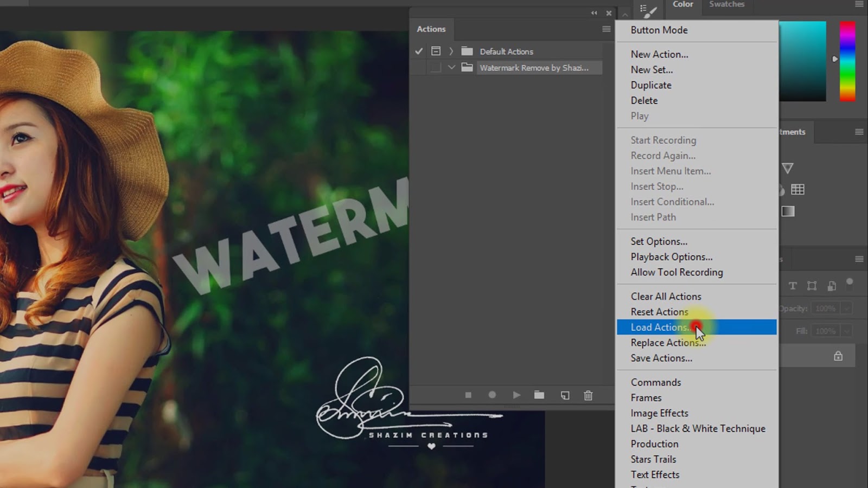Open the Color panel options menu

pyautogui.click(x=859, y=4)
